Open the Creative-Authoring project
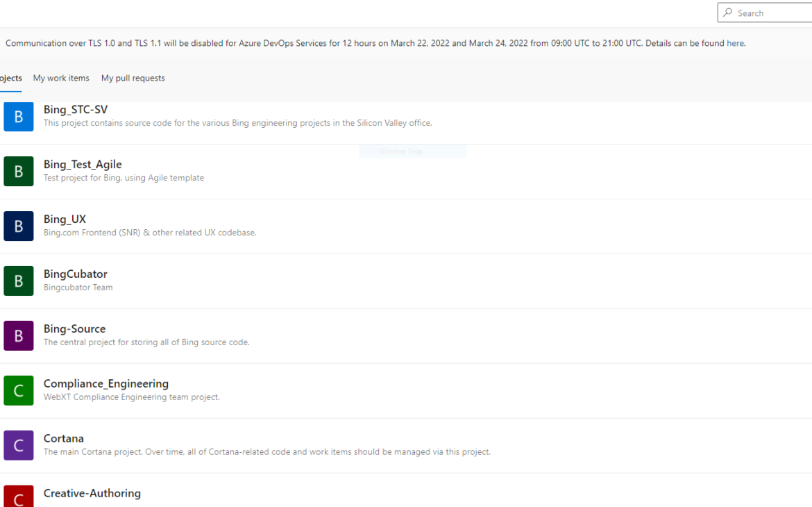The image size is (812, 507). click(x=92, y=493)
